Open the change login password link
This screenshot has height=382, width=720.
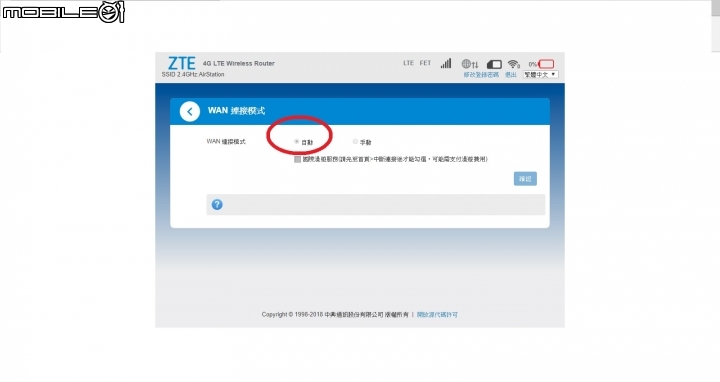coord(481,75)
